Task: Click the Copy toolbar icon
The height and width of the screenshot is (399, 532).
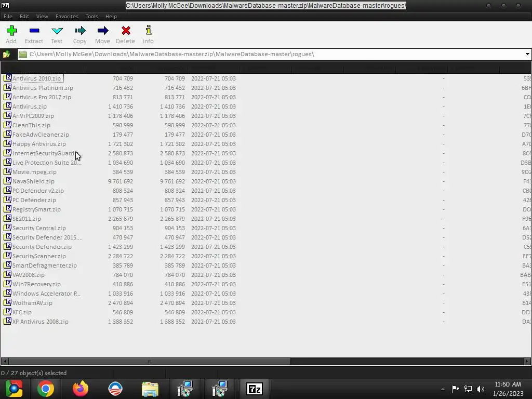Action: [x=79, y=31]
